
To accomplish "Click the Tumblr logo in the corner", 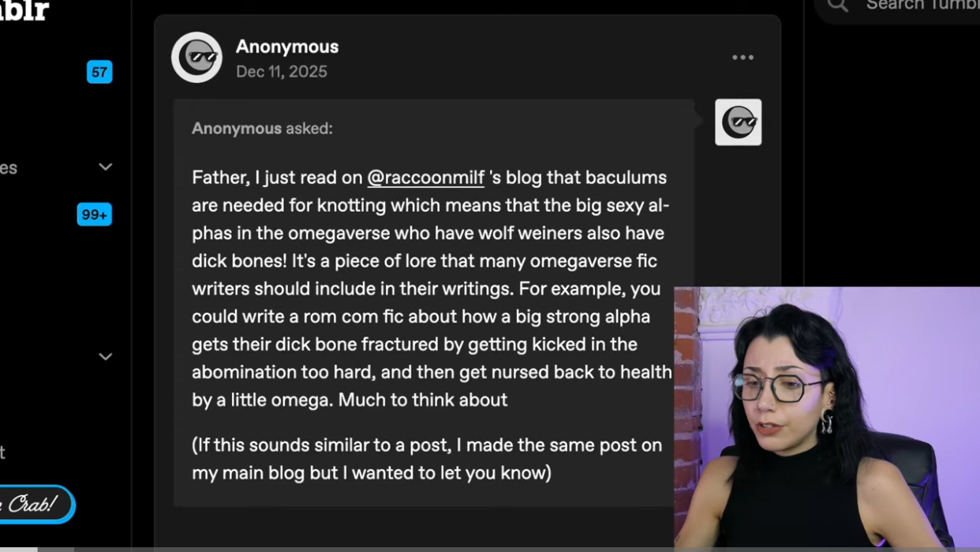I will pyautogui.click(x=24, y=10).
